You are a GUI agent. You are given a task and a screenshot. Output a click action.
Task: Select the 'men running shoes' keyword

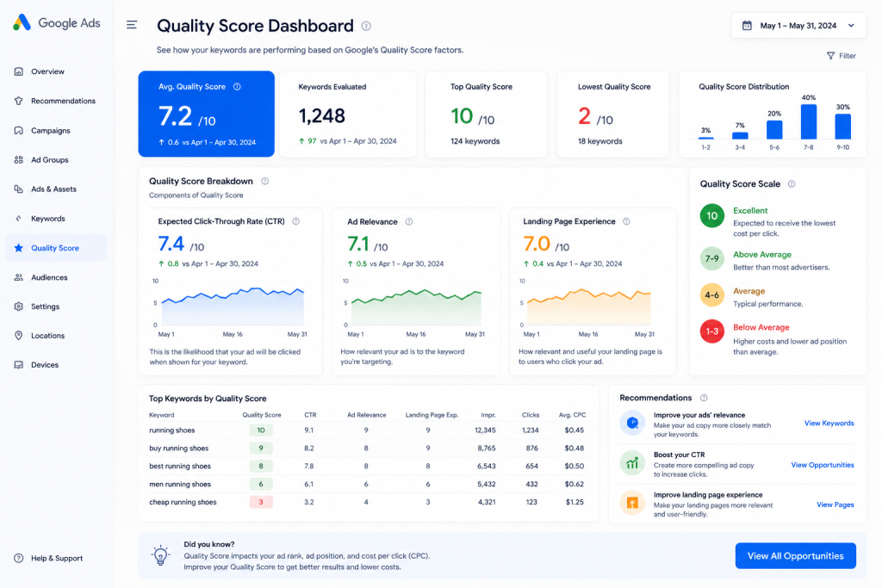[x=179, y=484]
